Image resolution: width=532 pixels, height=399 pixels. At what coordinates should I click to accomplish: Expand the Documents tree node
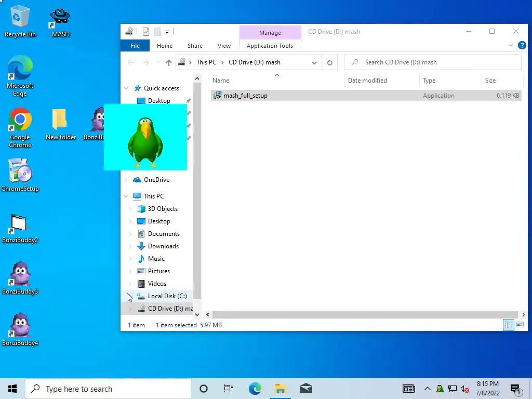130,234
